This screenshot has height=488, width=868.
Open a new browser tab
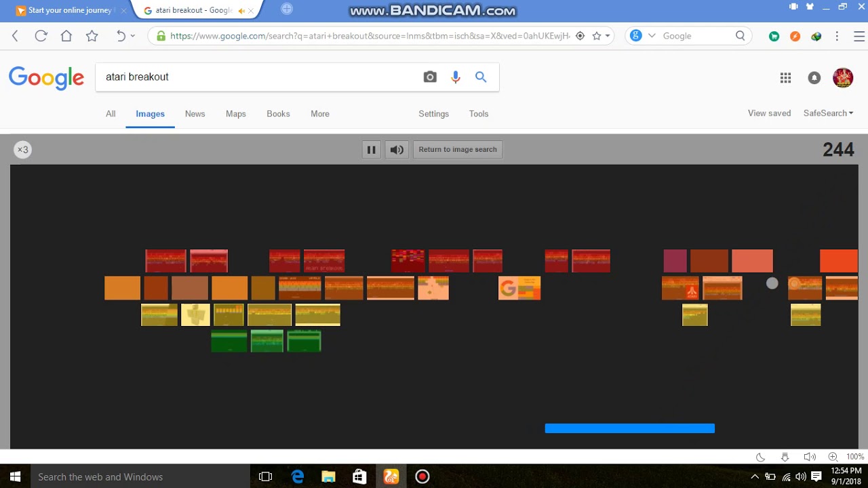287,9
